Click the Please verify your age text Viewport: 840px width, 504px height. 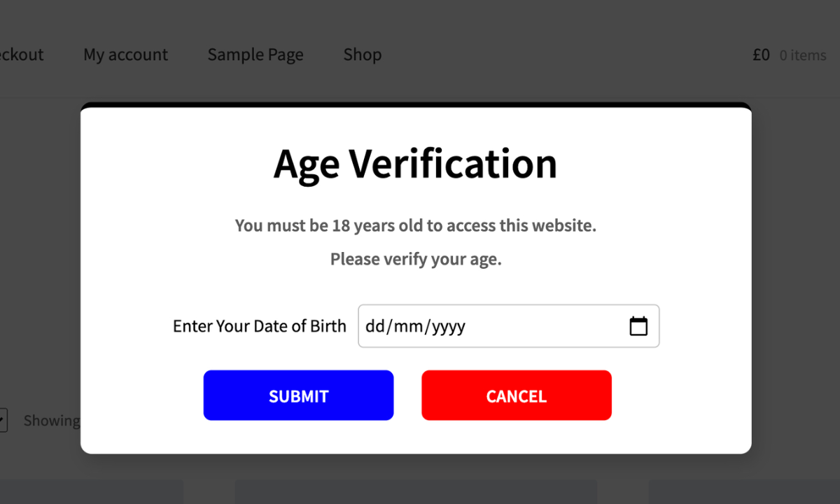point(416,260)
